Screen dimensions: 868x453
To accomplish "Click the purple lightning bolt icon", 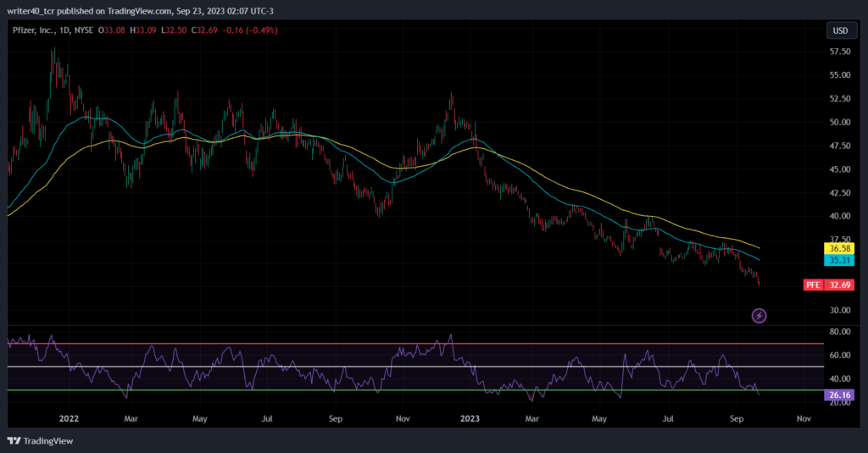I will coord(759,316).
